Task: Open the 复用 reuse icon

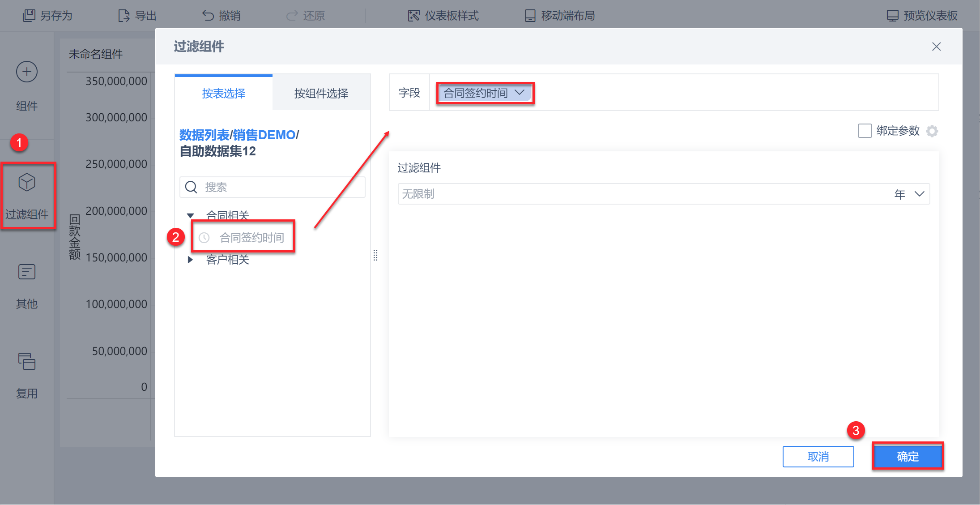Action: pyautogui.click(x=27, y=361)
